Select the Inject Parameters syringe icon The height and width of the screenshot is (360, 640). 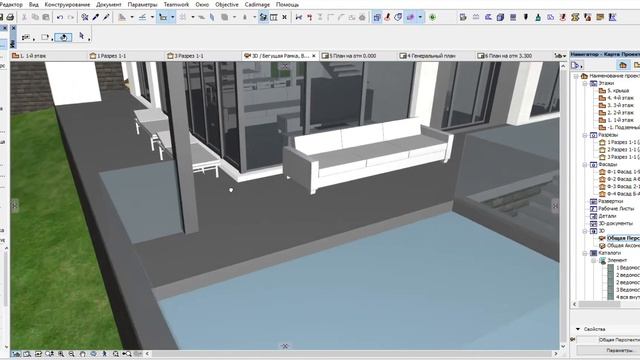click(106, 17)
